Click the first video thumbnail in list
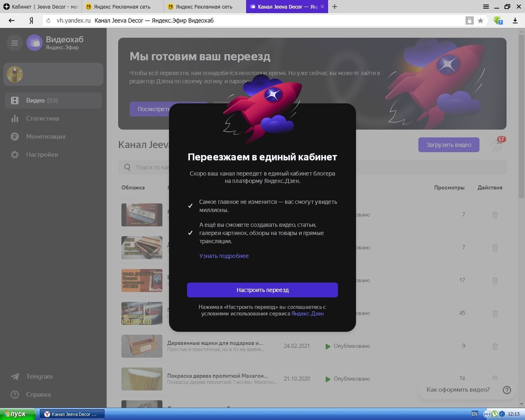 [x=142, y=215]
